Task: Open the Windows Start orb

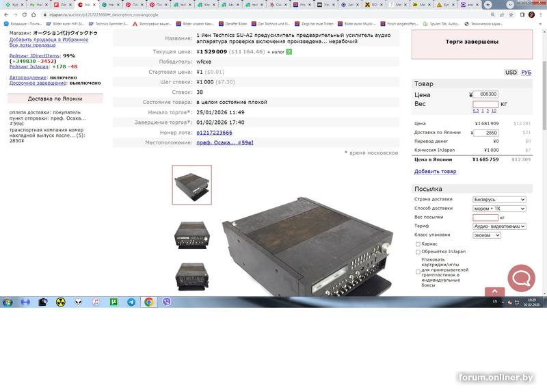Action: point(8,302)
